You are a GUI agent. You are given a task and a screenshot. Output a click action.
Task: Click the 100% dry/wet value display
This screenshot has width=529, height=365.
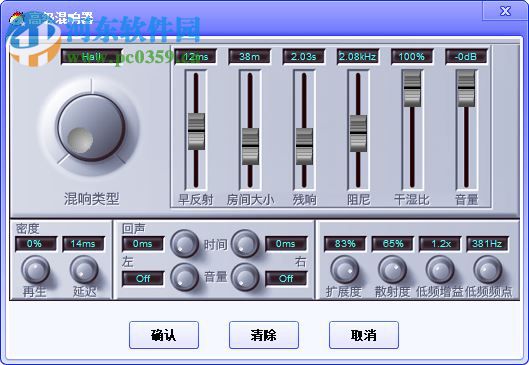click(412, 56)
